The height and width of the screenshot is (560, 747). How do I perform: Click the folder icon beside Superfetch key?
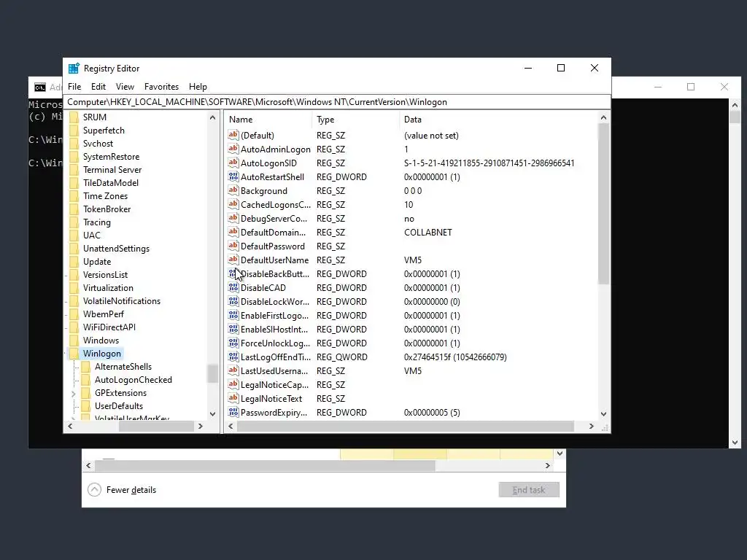74,131
